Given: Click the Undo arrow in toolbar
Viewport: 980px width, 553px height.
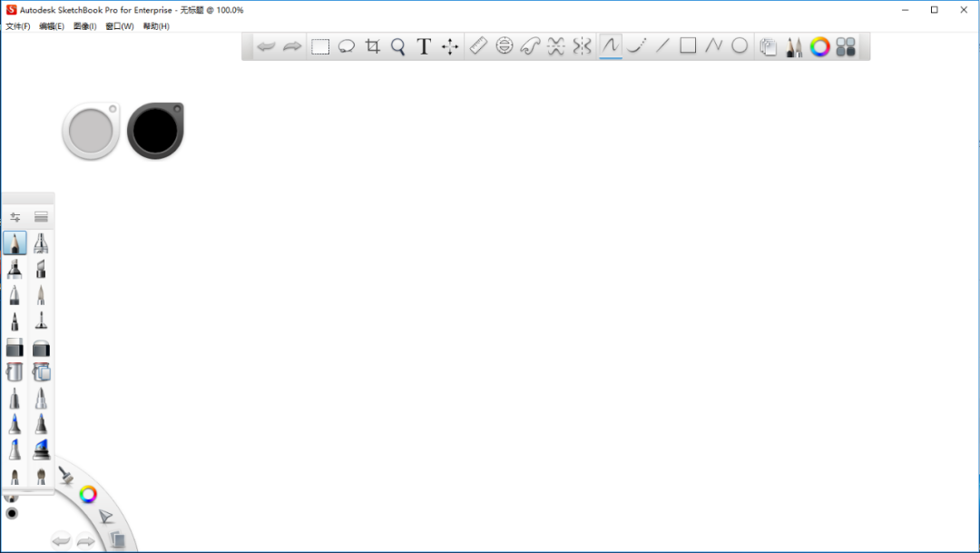Looking at the screenshot, I should pyautogui.click(x=266, y=46).
